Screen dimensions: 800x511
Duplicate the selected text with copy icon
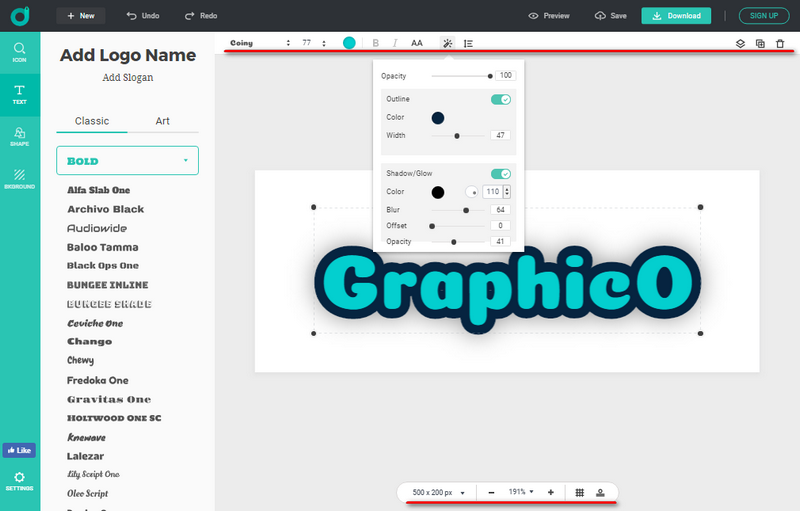point(760,43)
